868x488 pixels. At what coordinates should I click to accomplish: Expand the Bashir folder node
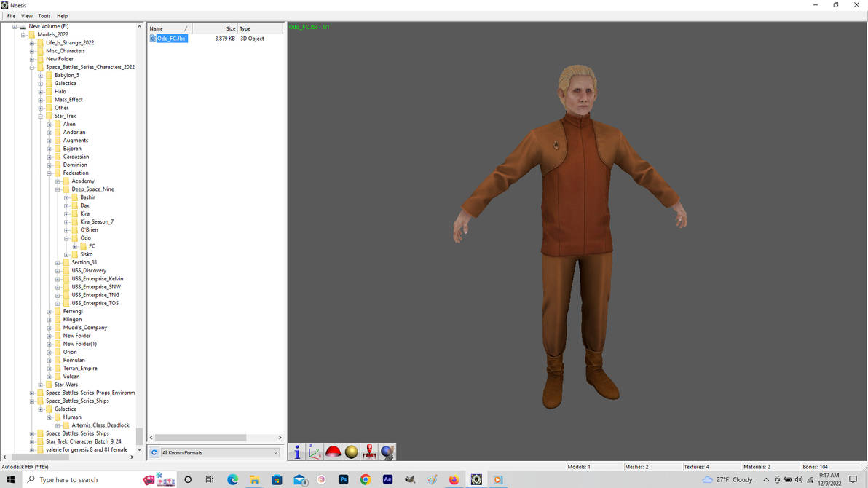click(66, 197)
